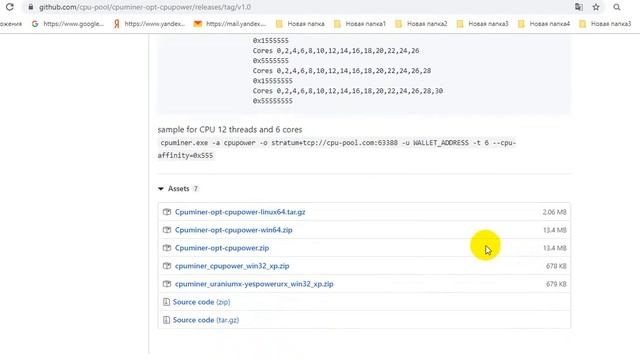This screenshot has height=360, width=640.
Task: Download Cpuminer-opt-cpupower-win64.zip
Action: pos(233,230)
